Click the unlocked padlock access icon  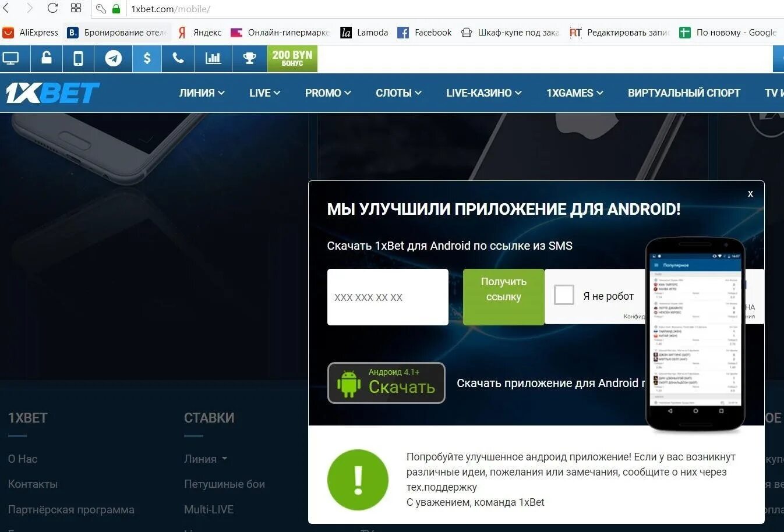(x=46, y=58)
